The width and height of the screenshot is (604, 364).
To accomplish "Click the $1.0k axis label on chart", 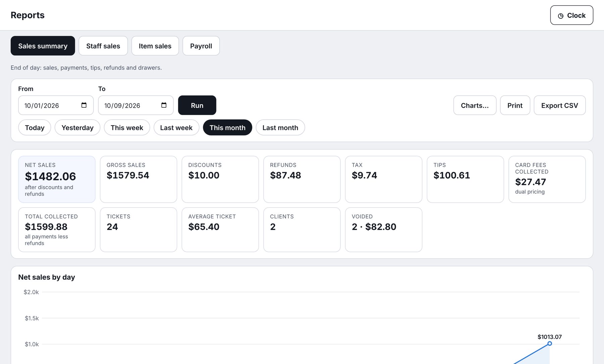I will coord(32,344).
